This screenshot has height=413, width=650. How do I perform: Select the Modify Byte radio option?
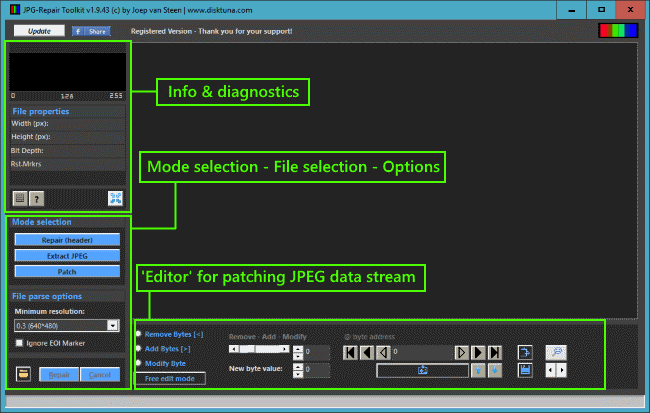point(139,362)
